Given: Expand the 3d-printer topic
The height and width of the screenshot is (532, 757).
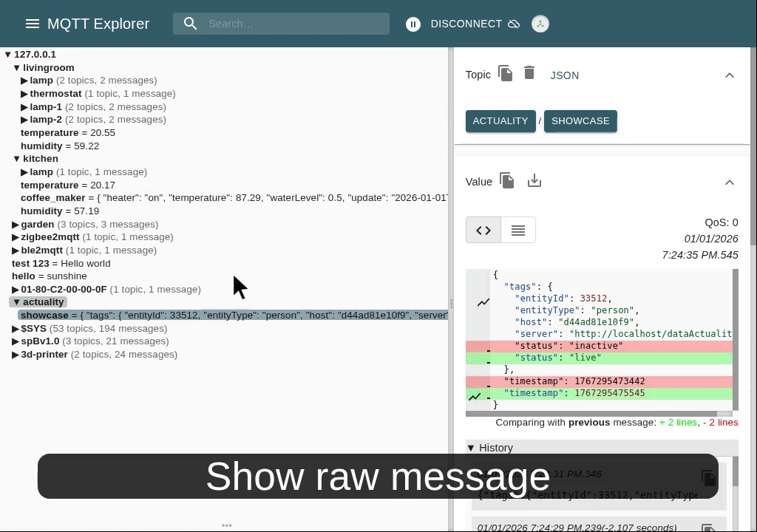Looking at the screenshot, I should tap(16, 355).
